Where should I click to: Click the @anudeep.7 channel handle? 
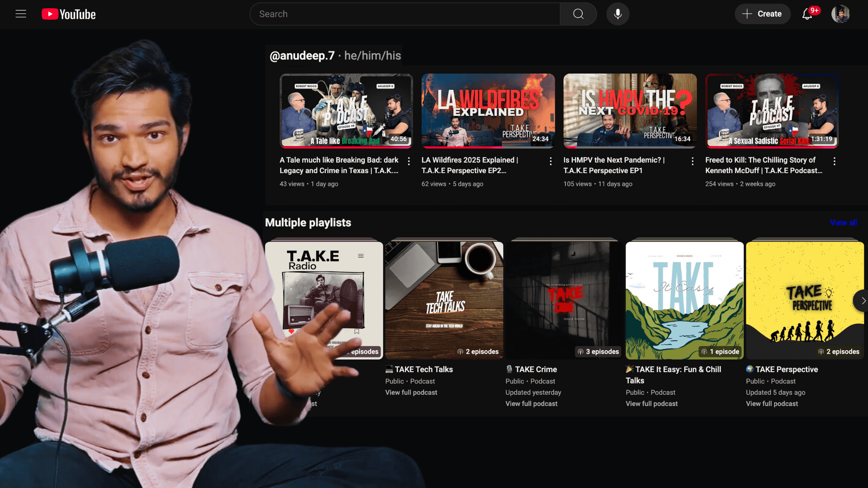pos(302,56)
